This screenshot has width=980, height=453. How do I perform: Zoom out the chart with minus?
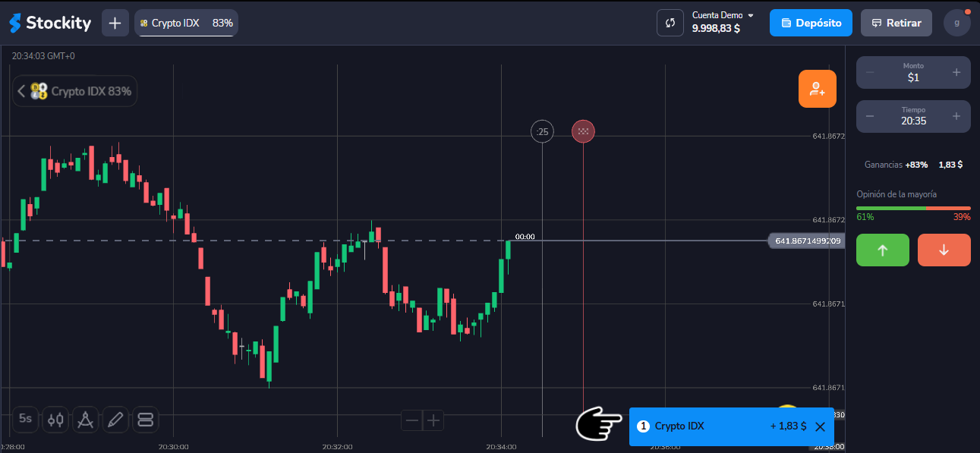point(412,420)
